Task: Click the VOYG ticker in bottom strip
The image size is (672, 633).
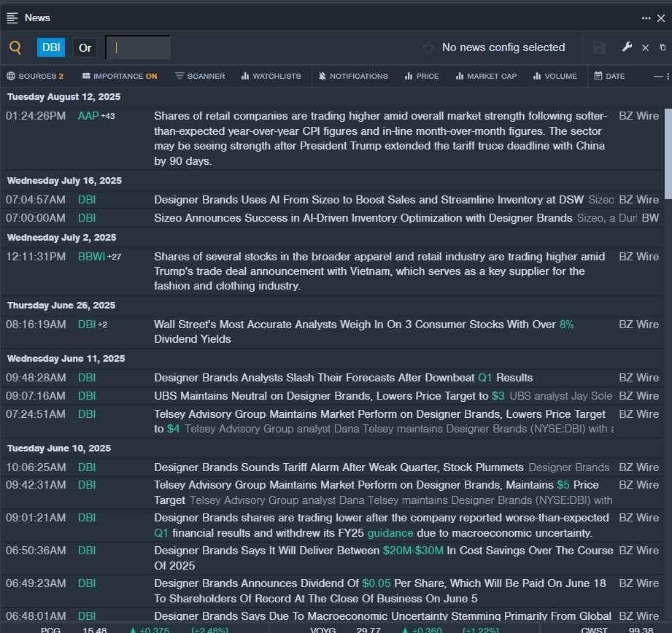Action: (323, 630)
